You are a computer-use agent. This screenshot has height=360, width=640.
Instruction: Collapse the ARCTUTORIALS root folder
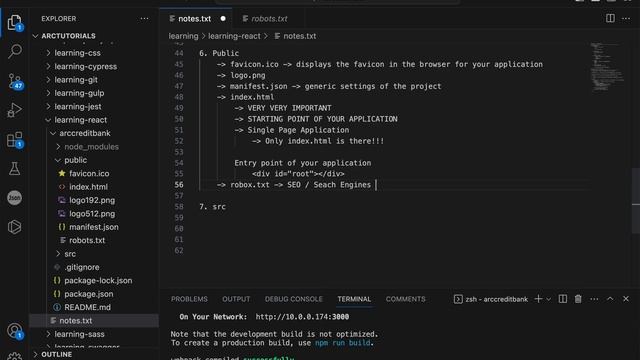pyautogui.click(x=93, y=36)
